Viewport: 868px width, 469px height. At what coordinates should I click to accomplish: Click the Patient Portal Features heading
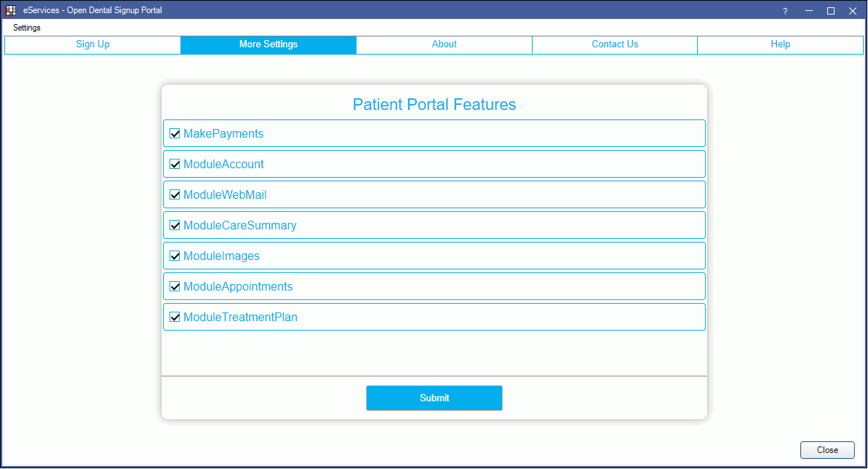434,105
